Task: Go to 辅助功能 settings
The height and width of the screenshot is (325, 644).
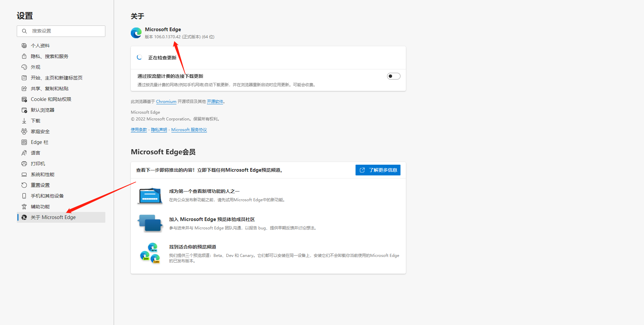Action: point(61,207)
